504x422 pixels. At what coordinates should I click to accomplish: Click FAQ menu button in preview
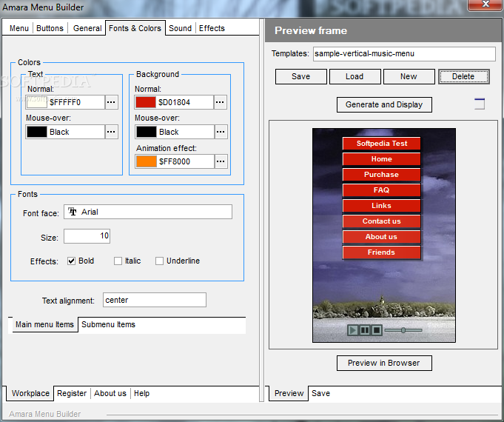pos(382,190)
